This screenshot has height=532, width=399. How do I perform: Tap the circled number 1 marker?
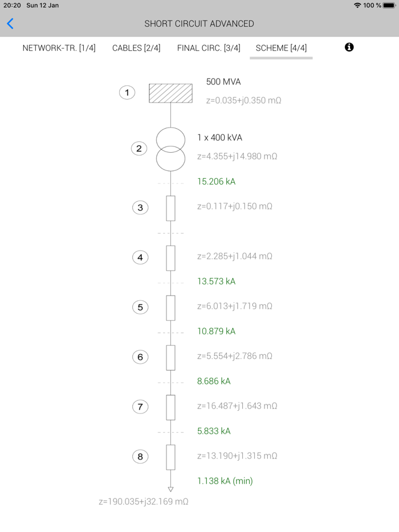coord(127,92)
